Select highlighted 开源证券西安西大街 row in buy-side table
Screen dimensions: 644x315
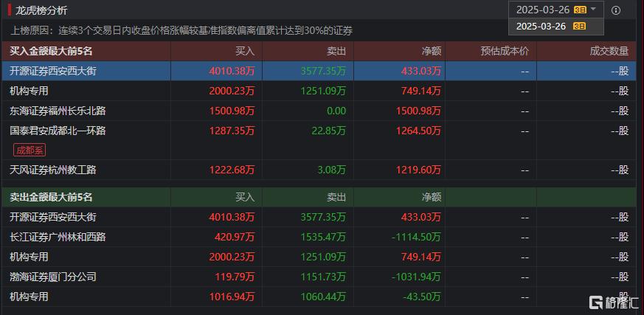coord(319,71)
